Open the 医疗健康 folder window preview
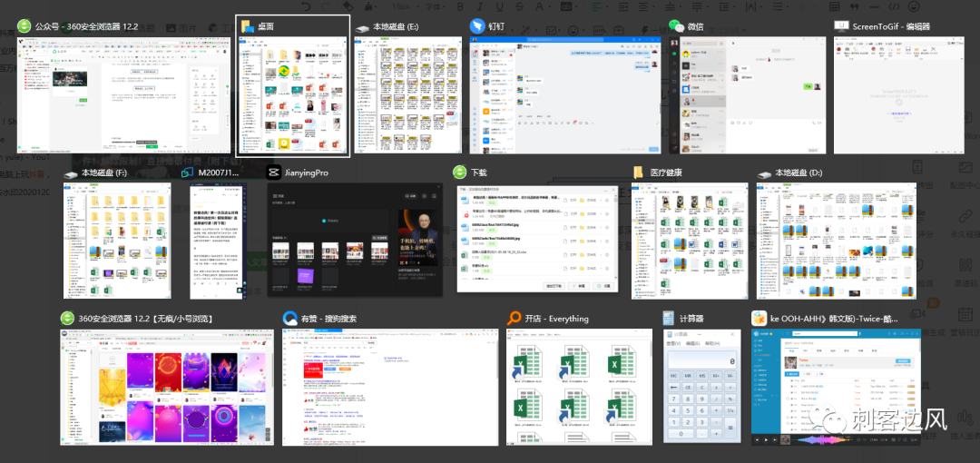Viewport: 980px width, 463px height. click(690, 241)
